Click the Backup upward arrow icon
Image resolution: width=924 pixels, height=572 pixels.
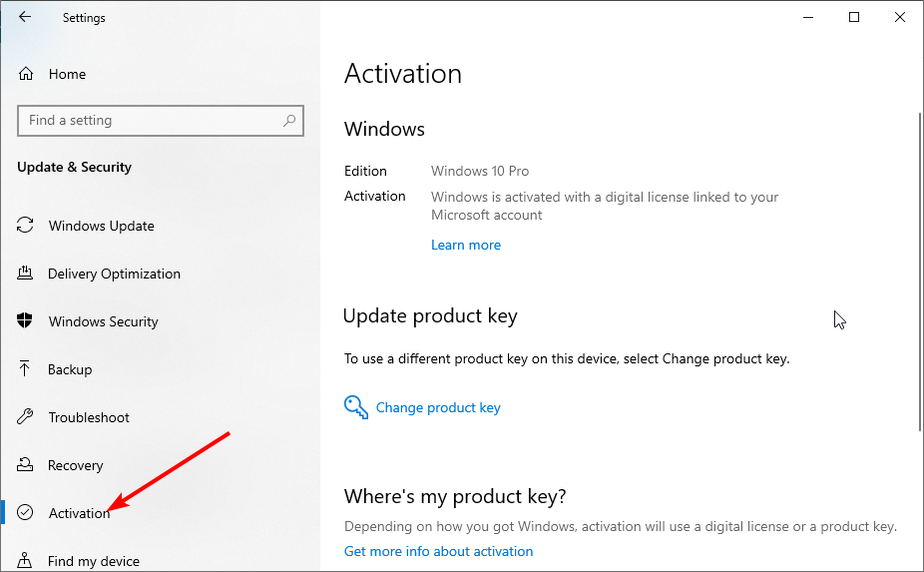tap(24, 368)
